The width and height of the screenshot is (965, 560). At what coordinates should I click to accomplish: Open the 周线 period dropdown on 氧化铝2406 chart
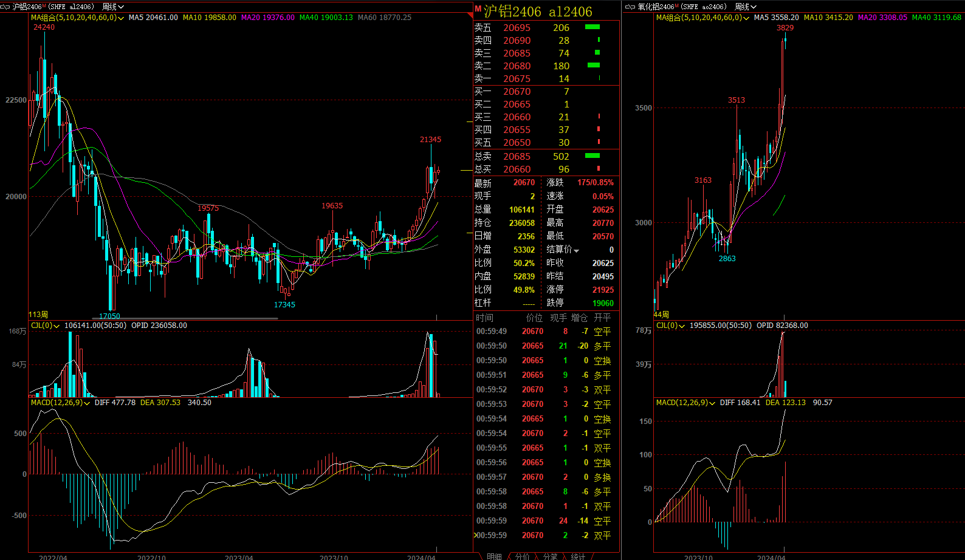[745, 7]
